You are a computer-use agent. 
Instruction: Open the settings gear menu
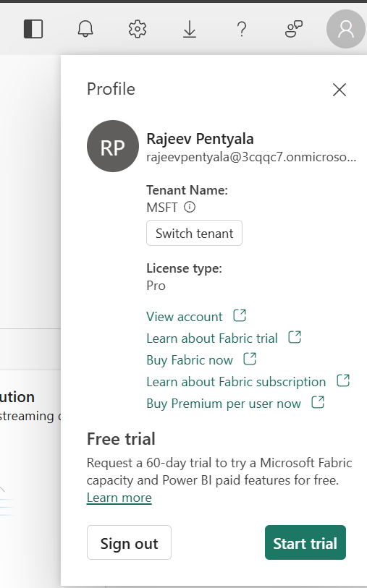click(x=138, y=29)
